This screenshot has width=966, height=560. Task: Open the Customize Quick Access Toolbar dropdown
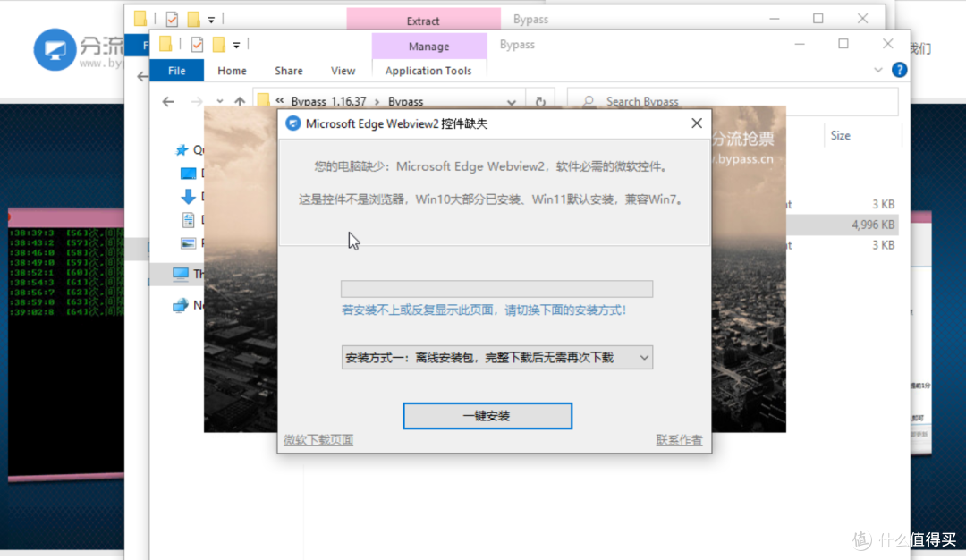coord(236,45)
